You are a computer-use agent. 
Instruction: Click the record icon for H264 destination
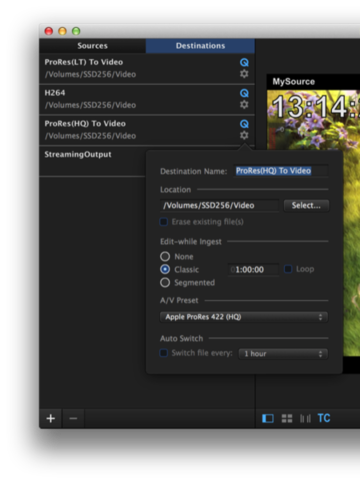(244, 93)
